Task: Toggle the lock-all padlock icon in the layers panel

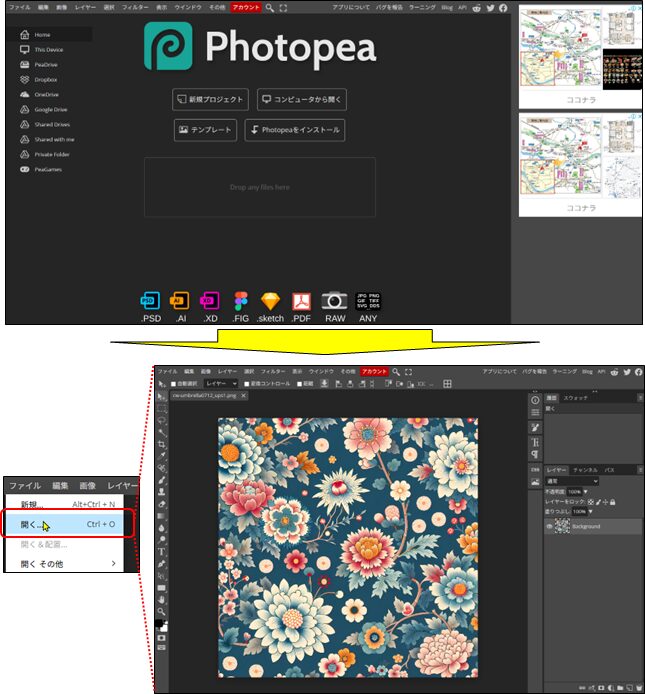Action: 613,502
